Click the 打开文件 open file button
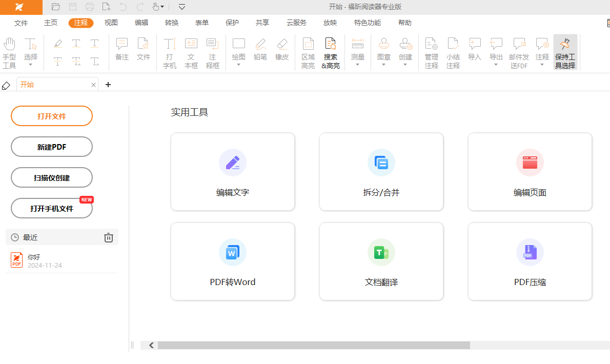Screen dimensions: 610x364 (x=52, y=116)
